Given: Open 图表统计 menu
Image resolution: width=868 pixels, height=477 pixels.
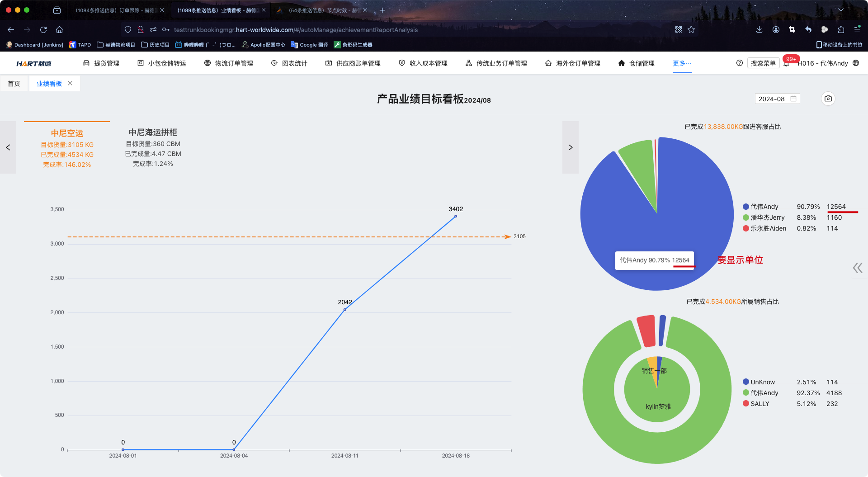Looking at the screenshot, I should click(x=289, y=63).
